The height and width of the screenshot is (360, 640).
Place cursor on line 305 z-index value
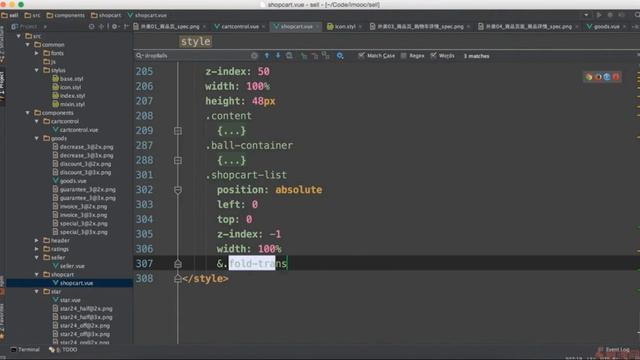point(276,234)
